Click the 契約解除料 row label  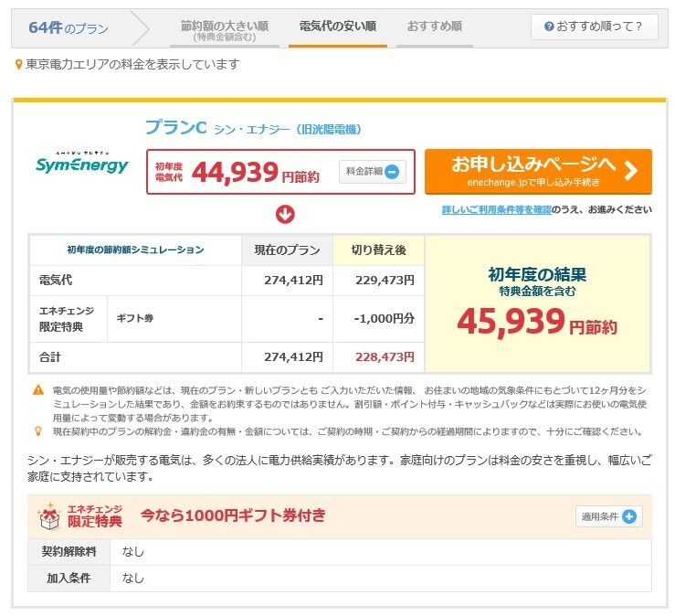pyautogui.click(x=69, y=552)
